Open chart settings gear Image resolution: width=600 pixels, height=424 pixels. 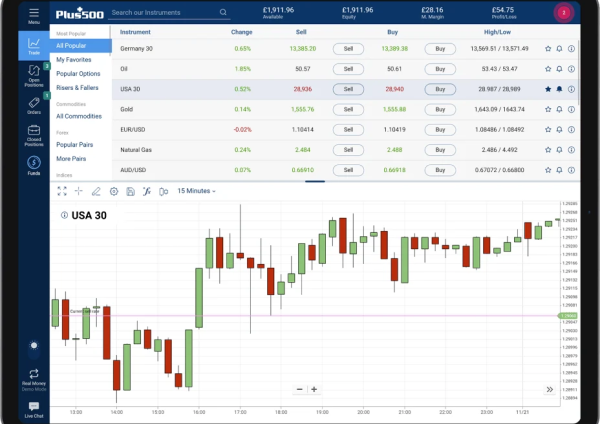(114, 191)
